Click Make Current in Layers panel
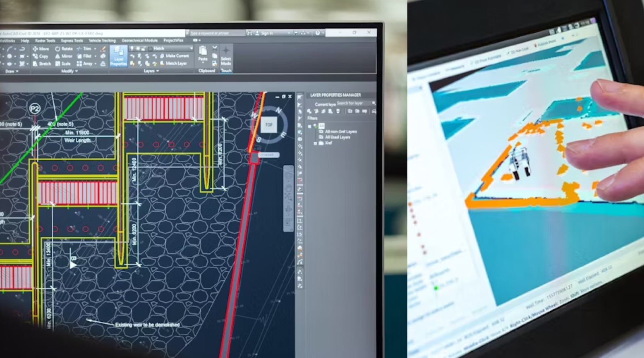The image size is (644, 358). (x=174, y=56)
